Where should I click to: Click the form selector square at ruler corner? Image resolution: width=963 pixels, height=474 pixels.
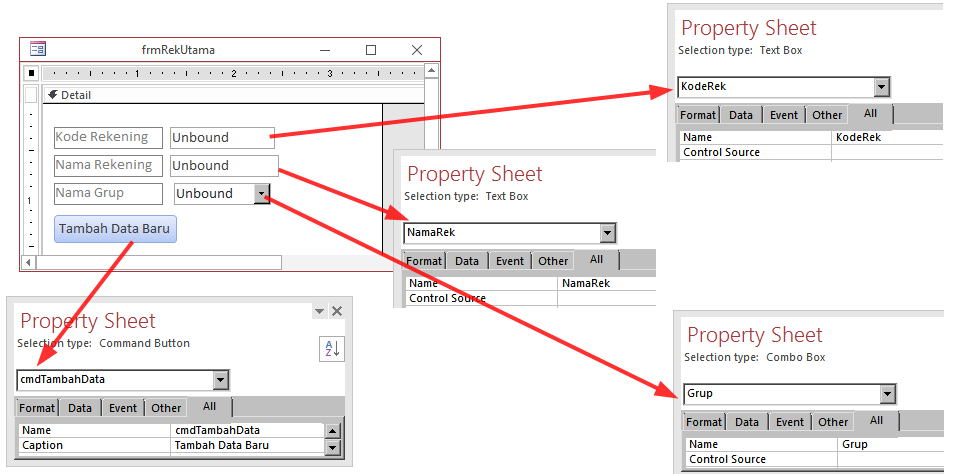(x=32, y=73)
